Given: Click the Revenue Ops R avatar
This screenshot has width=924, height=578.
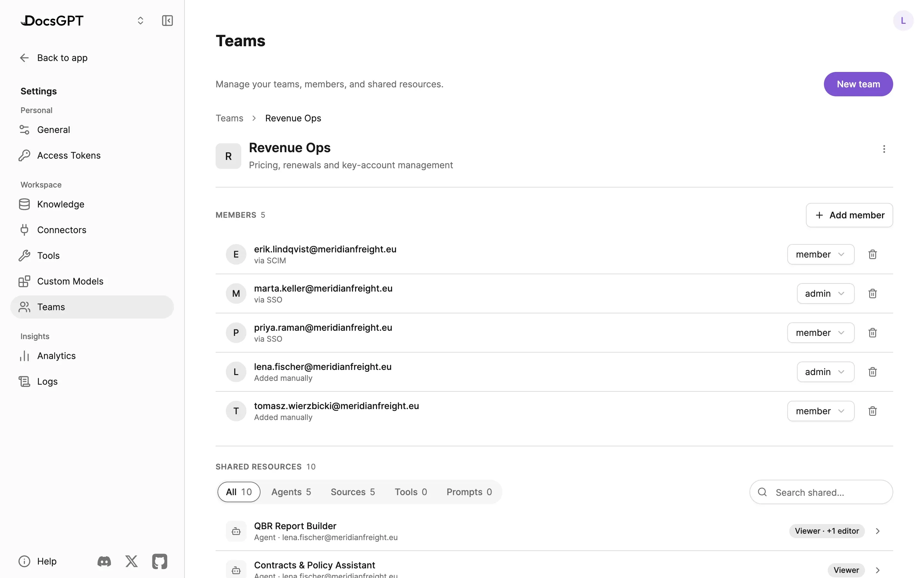Looking at the screenshot, I should click(228, 156).
